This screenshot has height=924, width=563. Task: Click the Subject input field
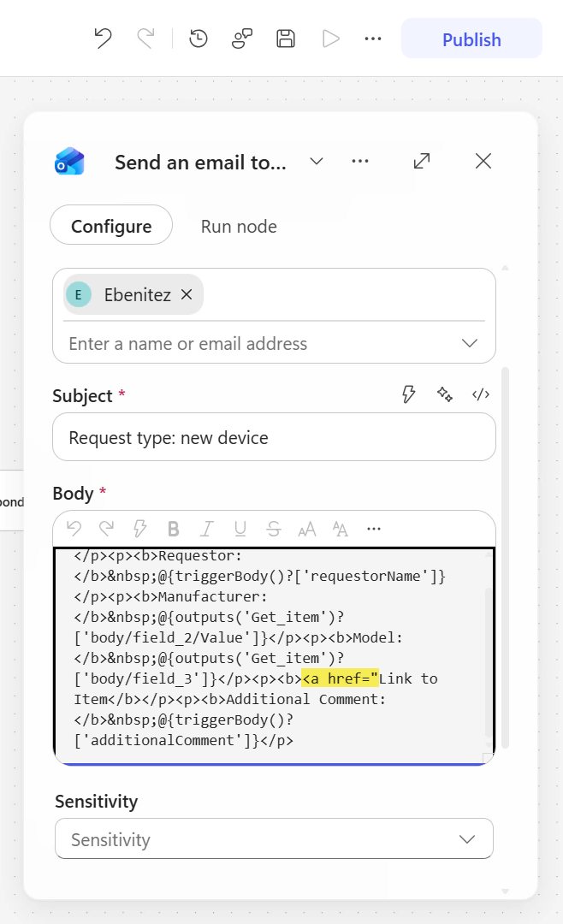pos(274,437)
